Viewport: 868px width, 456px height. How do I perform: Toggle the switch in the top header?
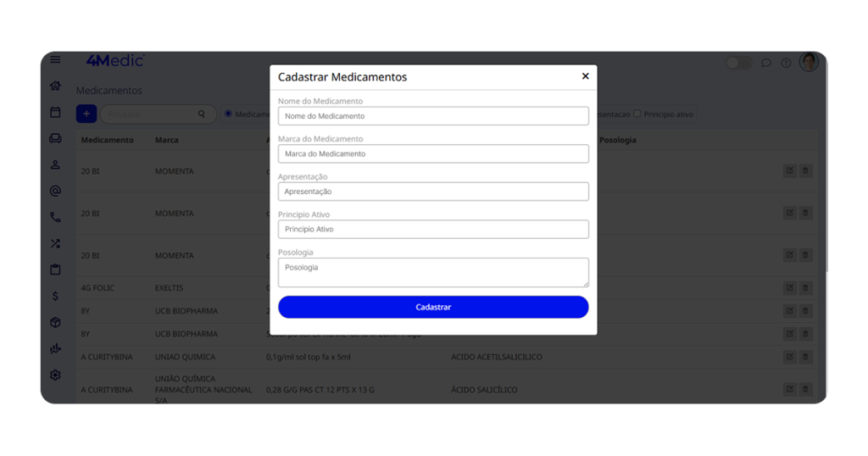tap(737, 63)
